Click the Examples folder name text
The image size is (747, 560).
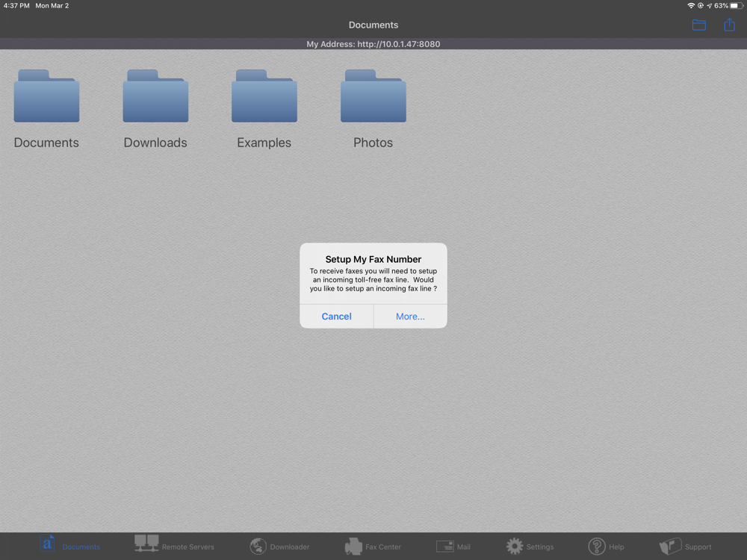tap(264, 143)
